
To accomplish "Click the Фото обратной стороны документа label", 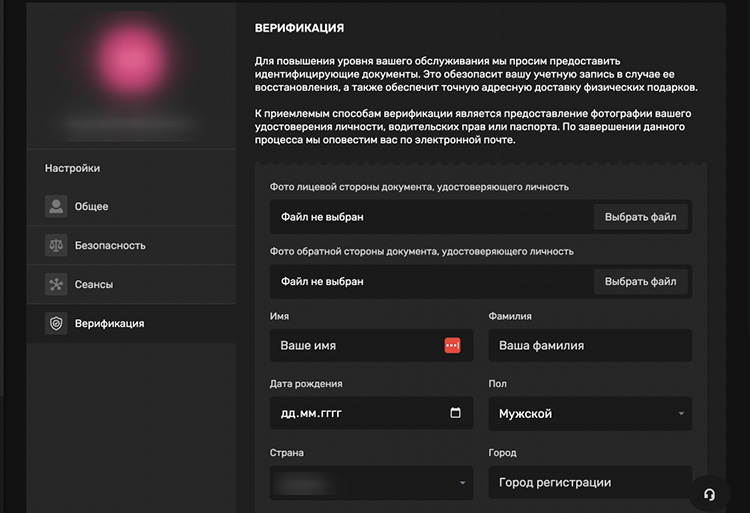I will (421, 251).
